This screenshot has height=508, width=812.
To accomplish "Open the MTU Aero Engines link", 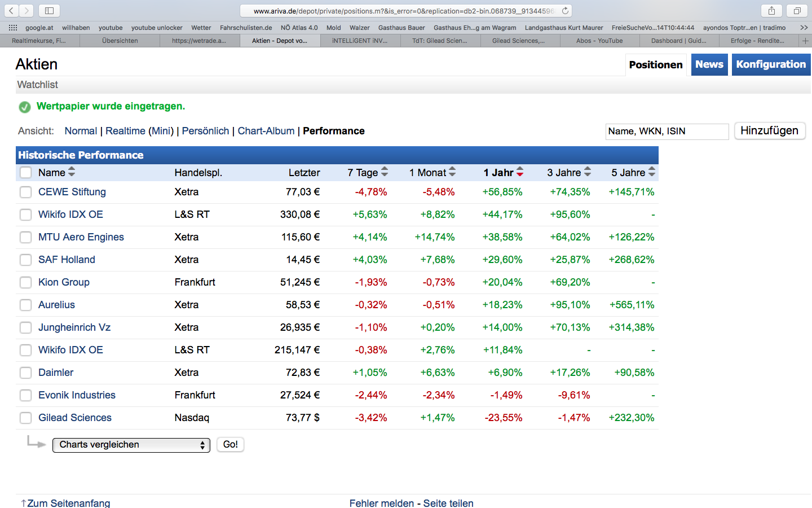I will [81, 237].
